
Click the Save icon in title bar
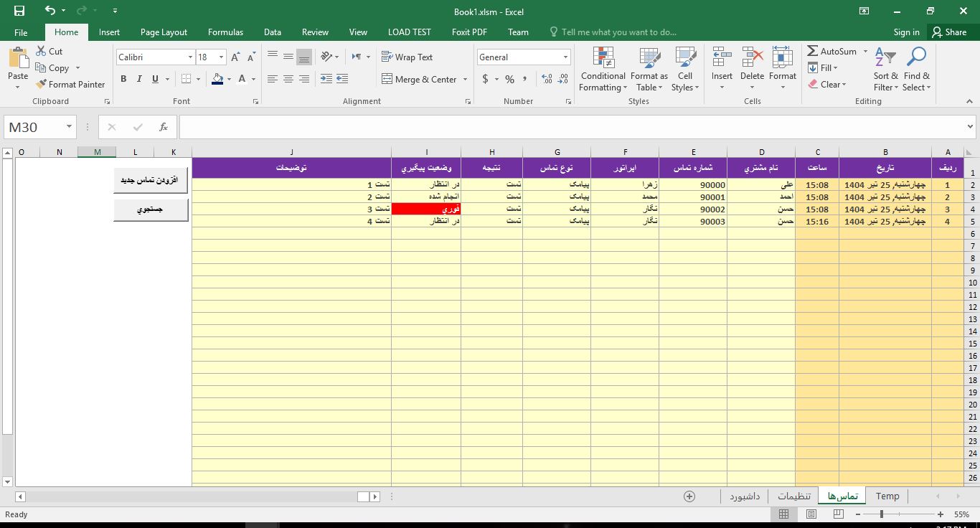point(19,11)
